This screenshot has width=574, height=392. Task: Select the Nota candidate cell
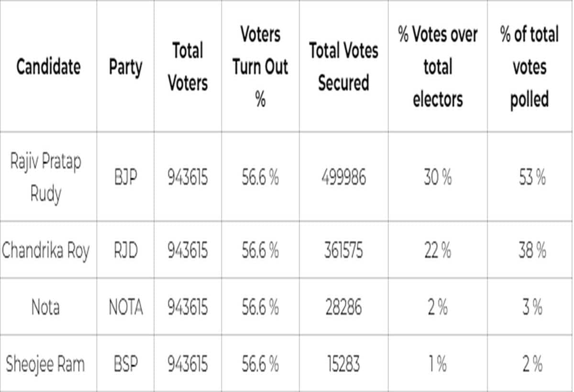46,307
